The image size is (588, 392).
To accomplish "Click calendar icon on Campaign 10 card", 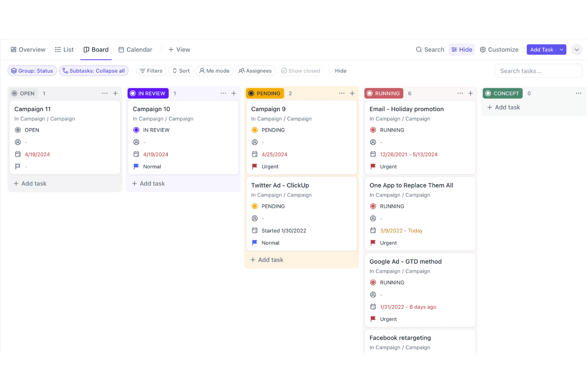I will coord(136,154).
